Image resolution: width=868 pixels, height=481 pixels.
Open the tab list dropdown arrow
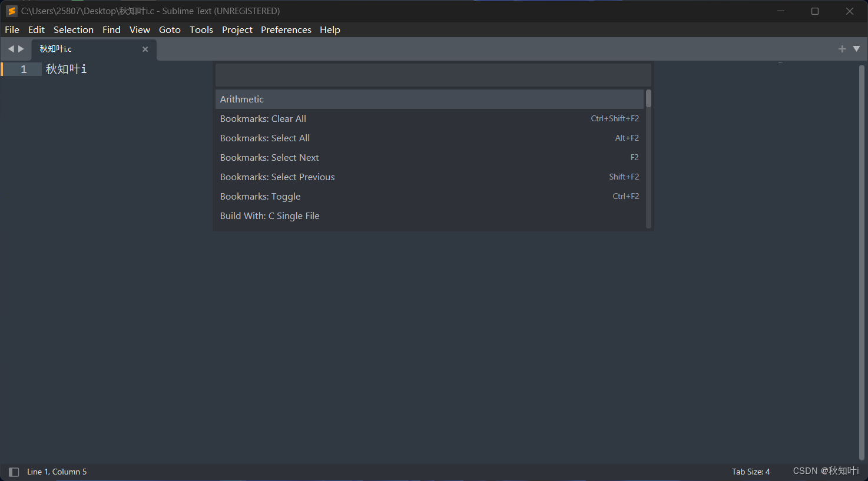point(856,49)
